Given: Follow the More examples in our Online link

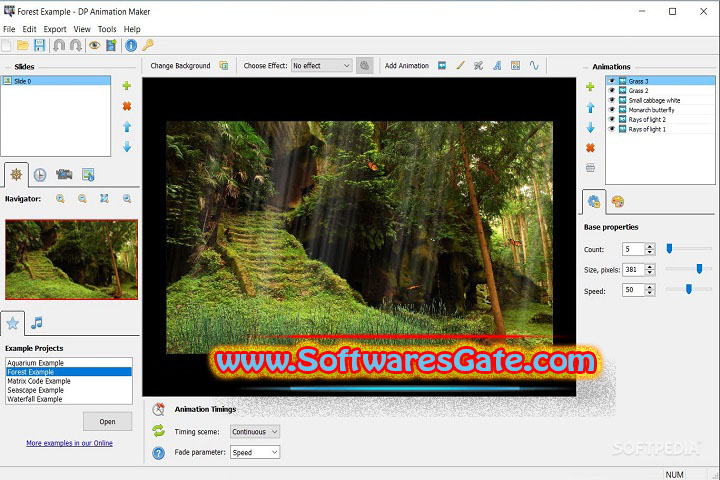Looking at the screenshot, I should tap(69, 443).
